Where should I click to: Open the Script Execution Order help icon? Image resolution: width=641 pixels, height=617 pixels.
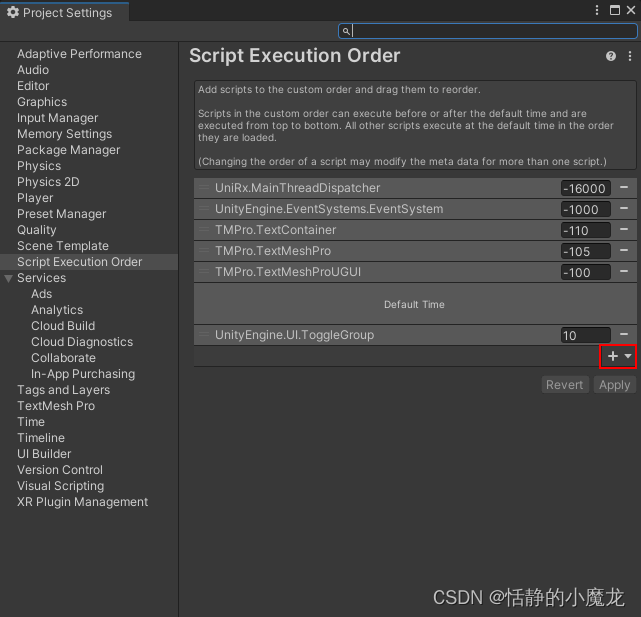coord(611,57)
